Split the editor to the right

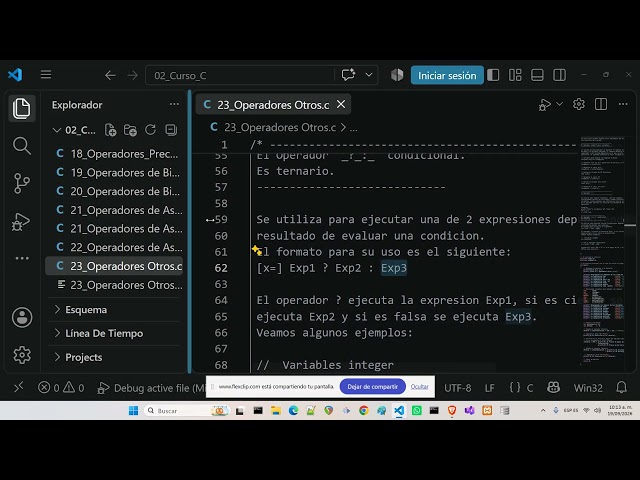pos(601,104)
